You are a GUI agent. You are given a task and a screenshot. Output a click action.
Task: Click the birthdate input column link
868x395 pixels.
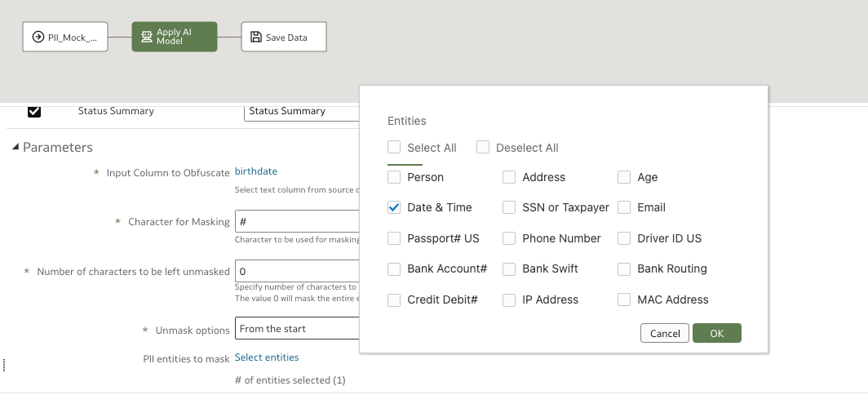tap(256, 171)
